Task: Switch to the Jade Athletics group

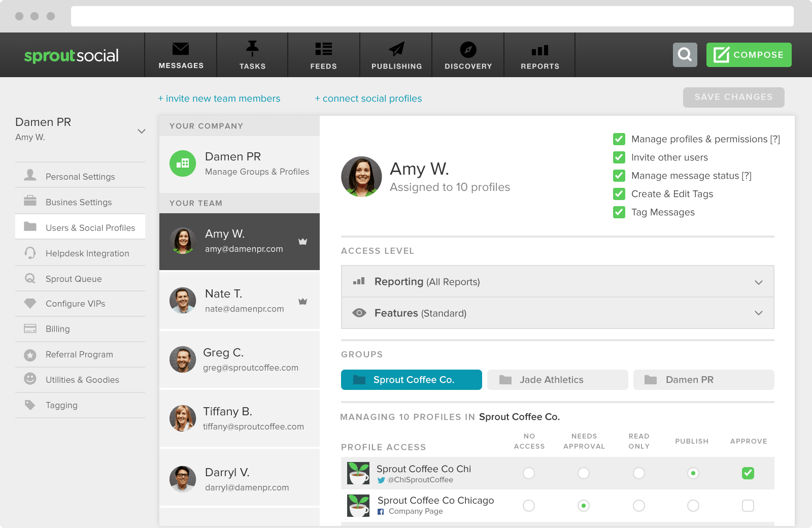Action: pyautogui.click(x=557, y=379)
